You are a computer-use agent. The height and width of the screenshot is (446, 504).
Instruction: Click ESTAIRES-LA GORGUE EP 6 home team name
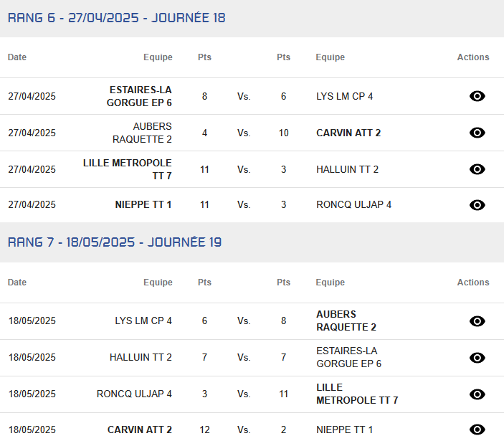pyautogui.click(x=139, y=96)
